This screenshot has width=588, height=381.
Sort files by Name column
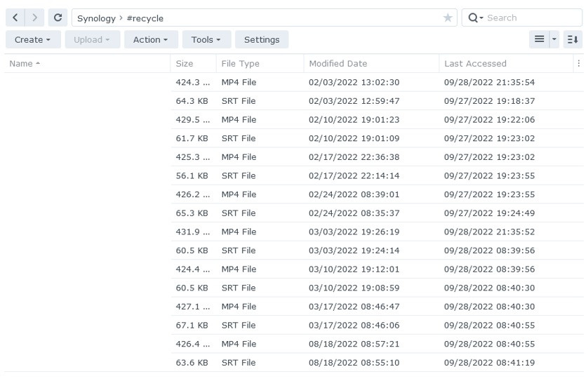[x=25, y=63]
